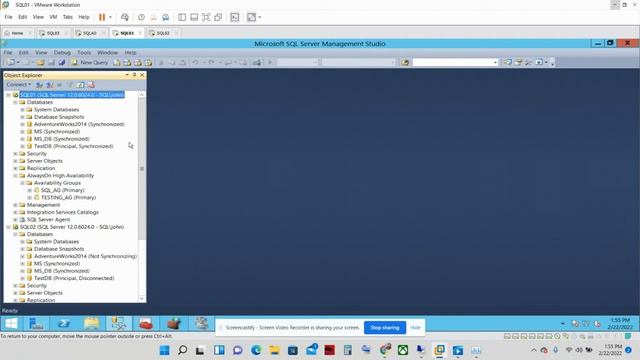Image resolution: width=640 pixels, height=360 pixels.
Task: Click the Object Explorer scroll down arrow
Action: [142, 298]
